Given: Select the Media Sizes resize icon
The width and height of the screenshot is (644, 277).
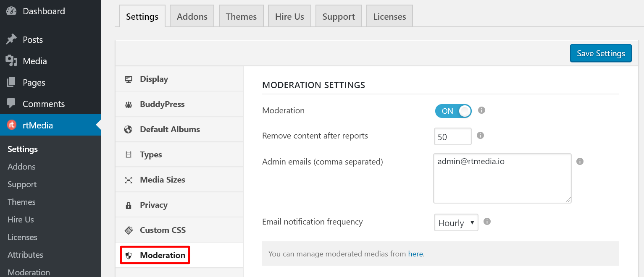Looking at the screenshot, I should pyautogui.click(x=128, y=179).
